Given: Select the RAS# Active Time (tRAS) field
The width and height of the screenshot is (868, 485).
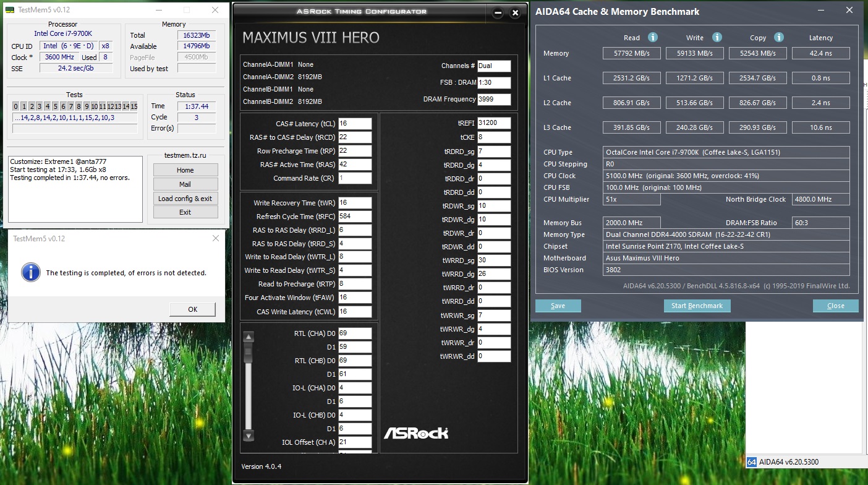Looking at the screenshot, I should point(355,165).
